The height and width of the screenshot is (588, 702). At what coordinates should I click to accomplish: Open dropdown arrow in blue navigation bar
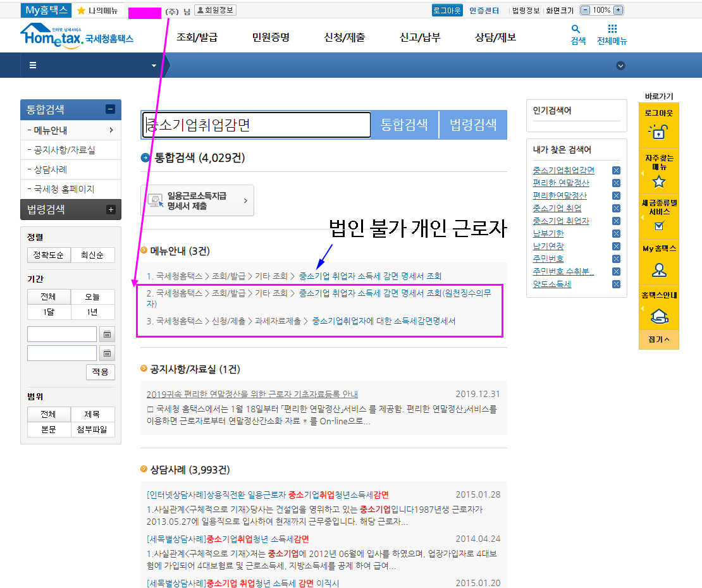coord(154,66)
